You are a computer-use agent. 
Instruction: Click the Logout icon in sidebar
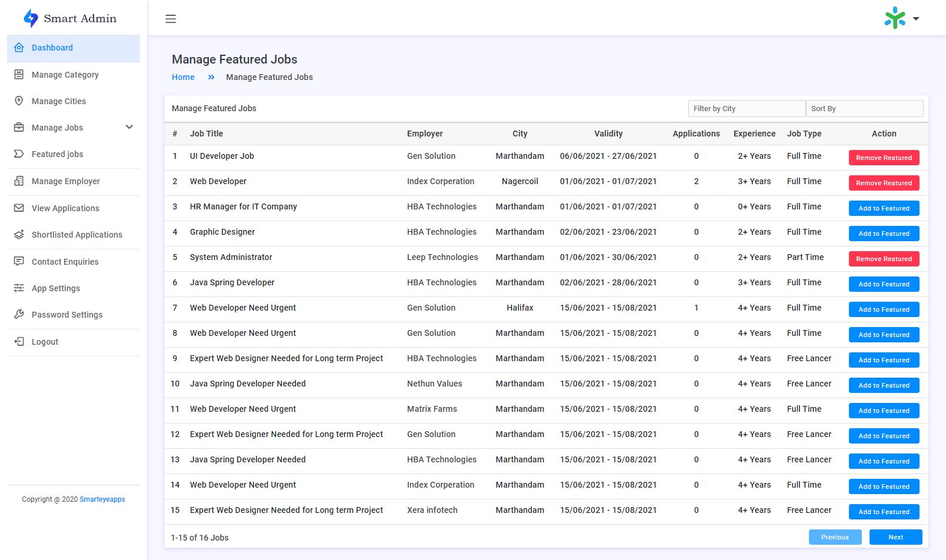point(19,342)
